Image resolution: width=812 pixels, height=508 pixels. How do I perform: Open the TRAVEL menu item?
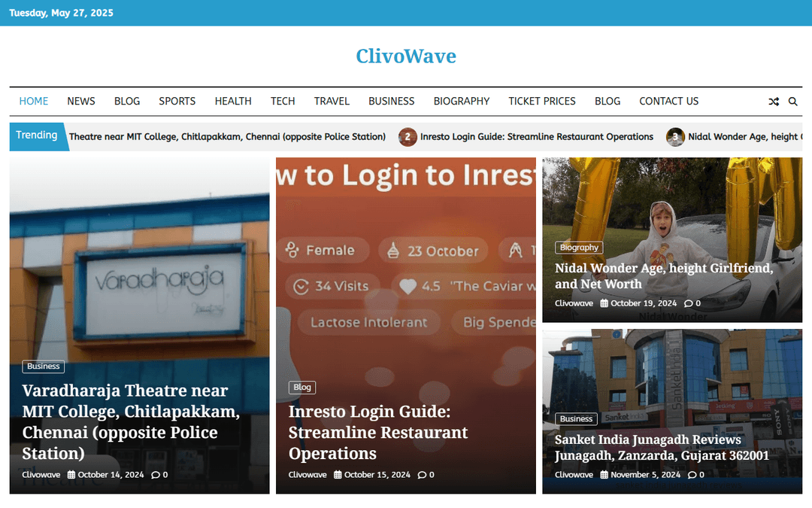(x=332, y=101)
